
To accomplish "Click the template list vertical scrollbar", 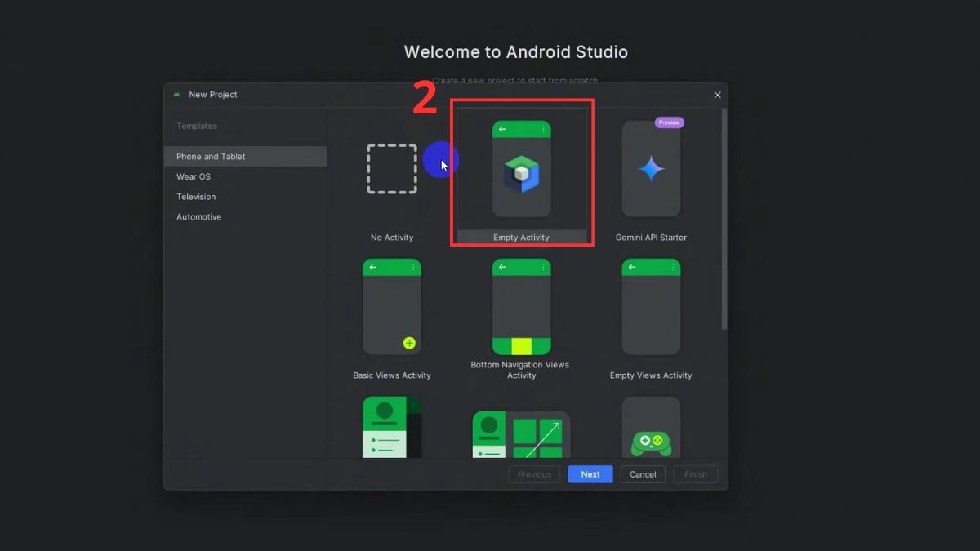I will tap(724, 219).
